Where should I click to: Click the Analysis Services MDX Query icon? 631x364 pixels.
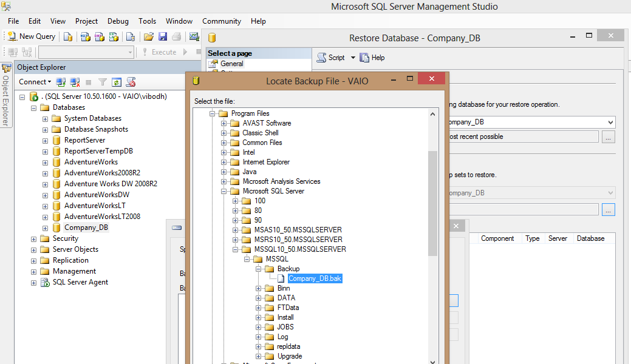tap(86, 36)
